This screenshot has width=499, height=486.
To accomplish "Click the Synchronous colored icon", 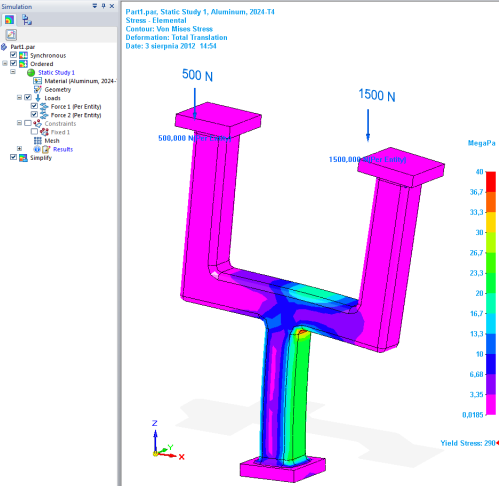I will click(x=23, y=55).
